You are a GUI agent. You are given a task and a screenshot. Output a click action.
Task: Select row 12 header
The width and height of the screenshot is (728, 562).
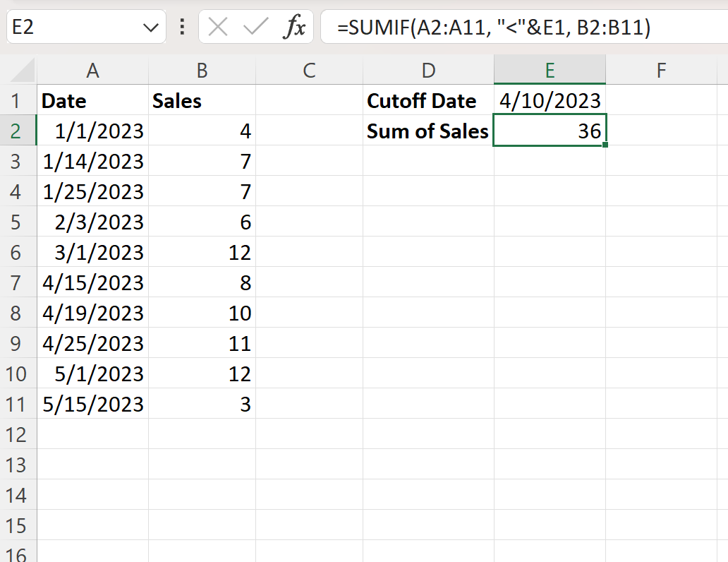pyautogui.click(x=18, y=434)
